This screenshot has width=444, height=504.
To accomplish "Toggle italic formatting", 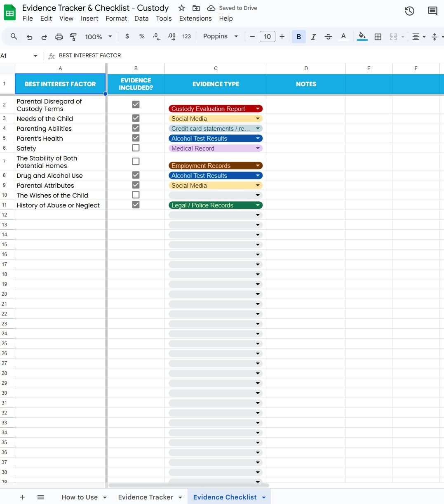I will 313,37.
